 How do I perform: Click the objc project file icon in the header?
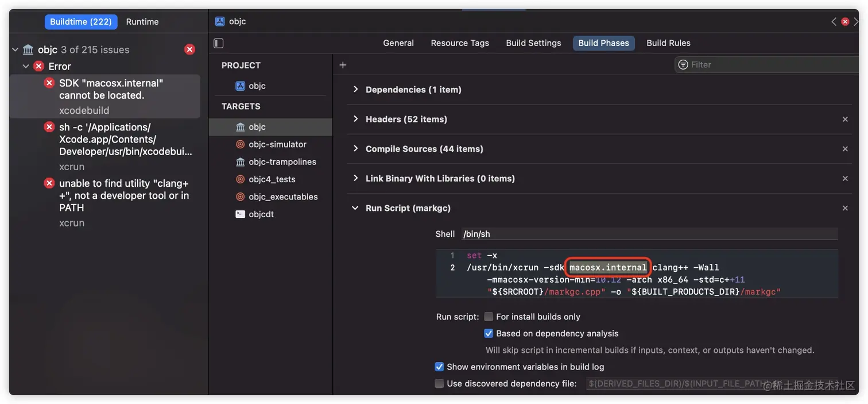[x=220, y=21]
